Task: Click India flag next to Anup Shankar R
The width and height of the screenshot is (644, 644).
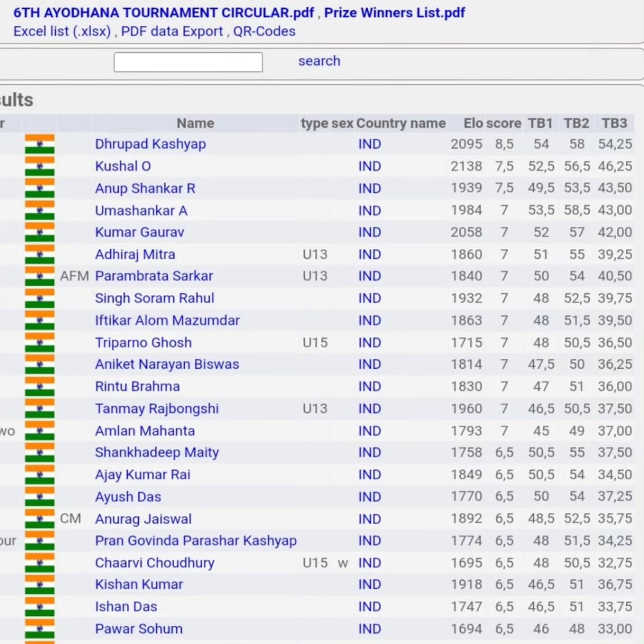Action: tap(39, 189)
